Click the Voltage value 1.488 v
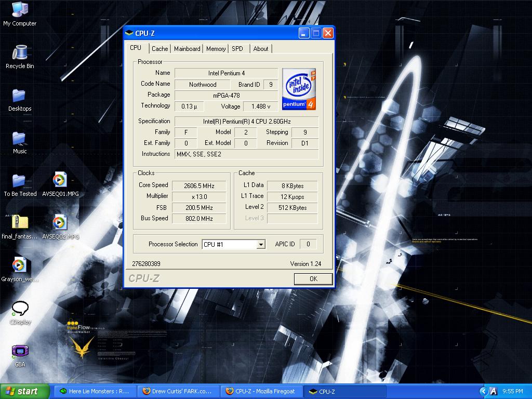 [x=261, y=107]
